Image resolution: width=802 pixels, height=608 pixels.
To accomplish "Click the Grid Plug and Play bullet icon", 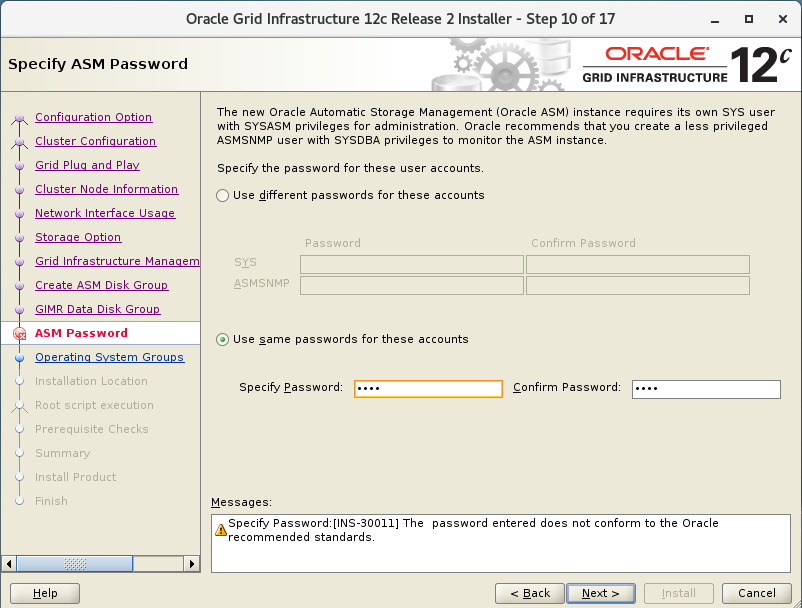I will click(19, 166).
